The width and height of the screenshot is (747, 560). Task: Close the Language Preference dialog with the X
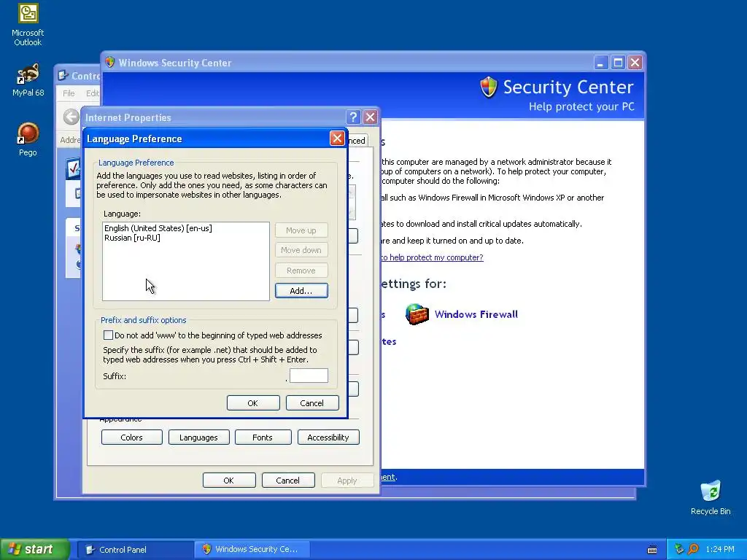click(337, 139)
